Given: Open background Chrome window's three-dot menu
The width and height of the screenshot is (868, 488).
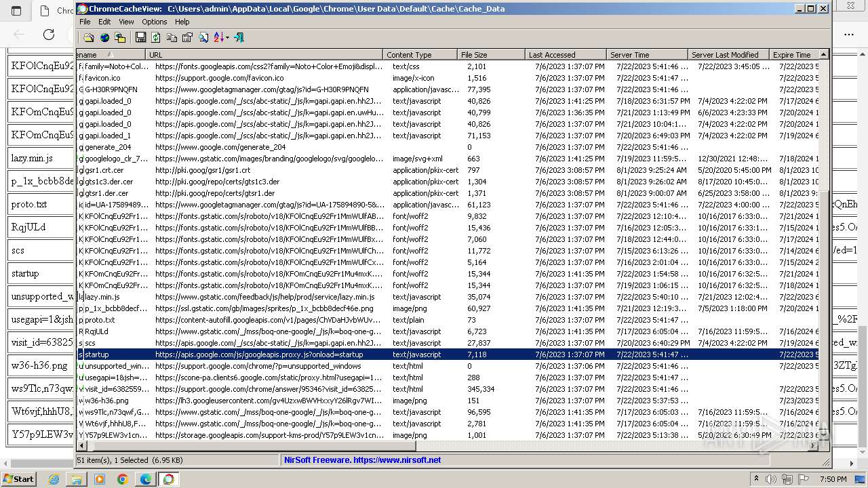Looking at the screenshot, I should click(849, 34).
